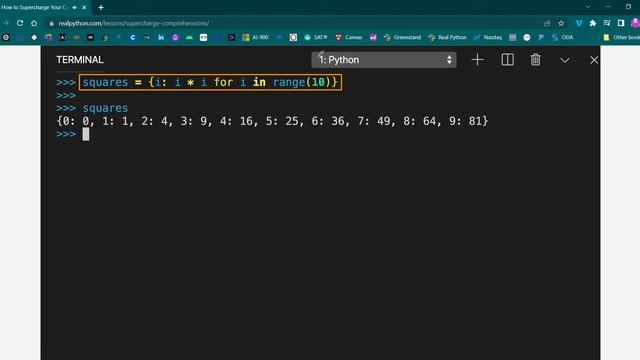The width and height of the screenshot is (640, 360).
Task: Click the forward navigation arrow
Action: [x=6, y=23]
